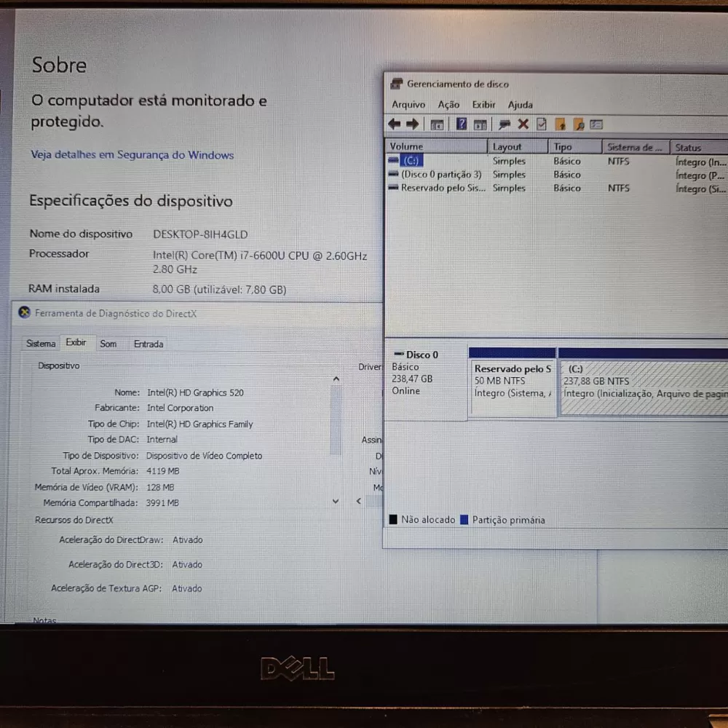This screenshot has height=728, width=728.
Task: Click the folder with magnifier icon
Action: coord(579,124)
